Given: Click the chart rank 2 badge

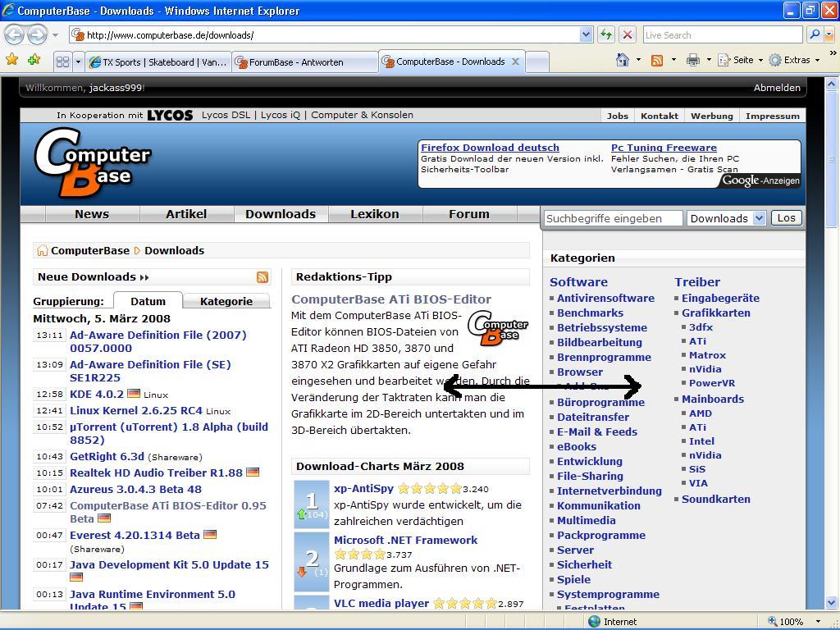Looking at the screenshot, I should pyautogui.click(x=311, y=561).
